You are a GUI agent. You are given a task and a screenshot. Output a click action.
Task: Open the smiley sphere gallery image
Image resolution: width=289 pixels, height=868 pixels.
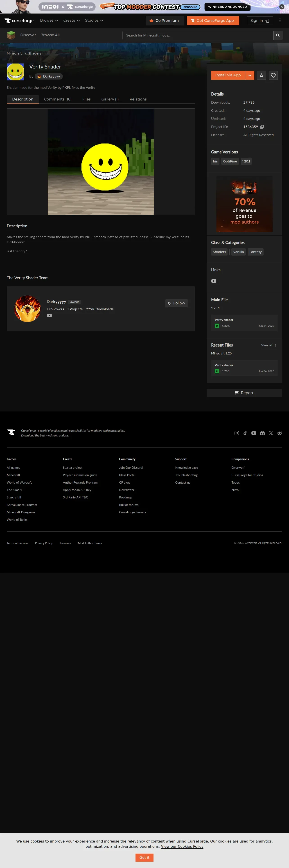pos(101,162)
